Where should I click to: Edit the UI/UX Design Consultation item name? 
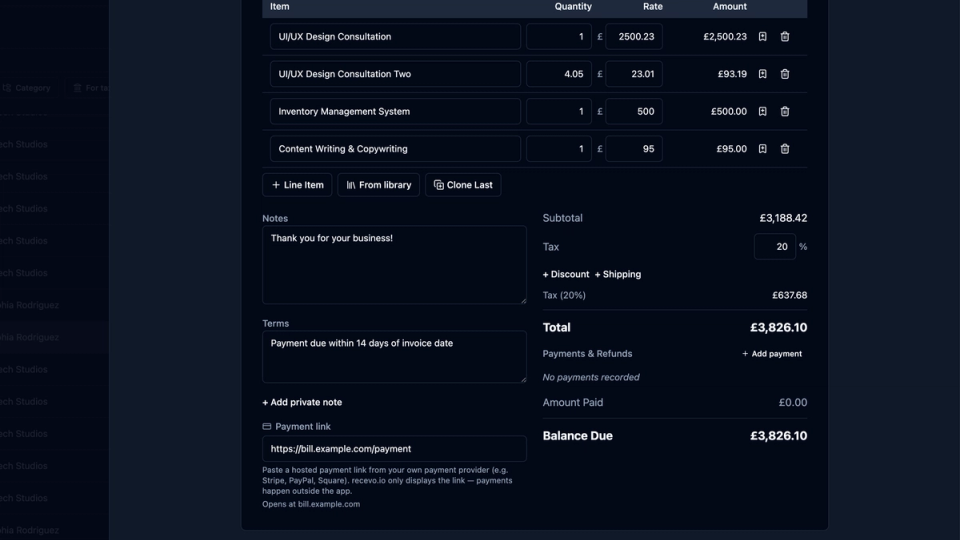[x=396, y=37]
